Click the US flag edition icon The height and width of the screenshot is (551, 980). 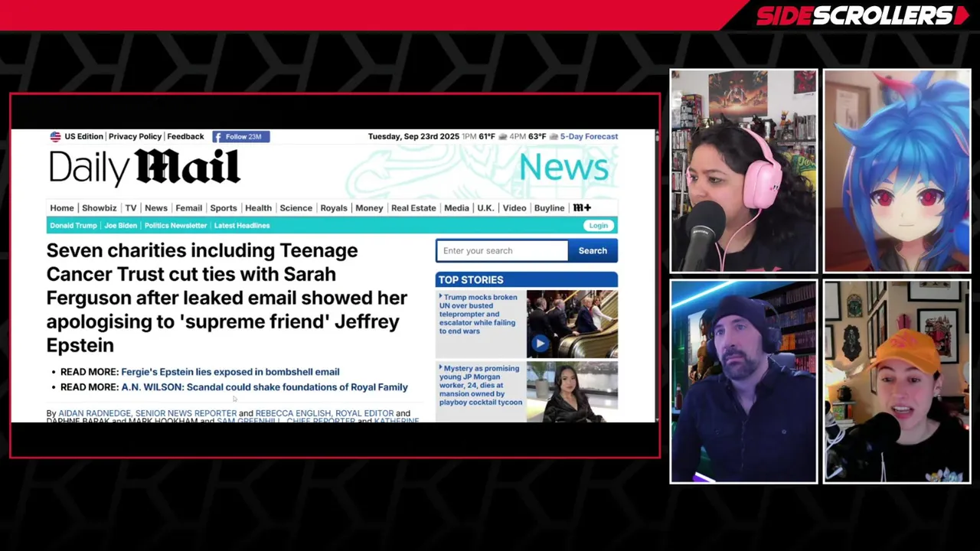[x=55, y=136]
